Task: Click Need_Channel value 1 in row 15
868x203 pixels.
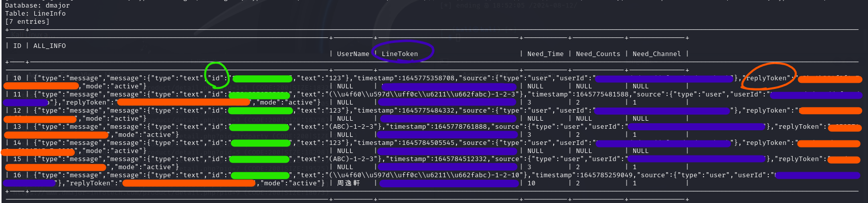Action: click(x=635, y=167)
